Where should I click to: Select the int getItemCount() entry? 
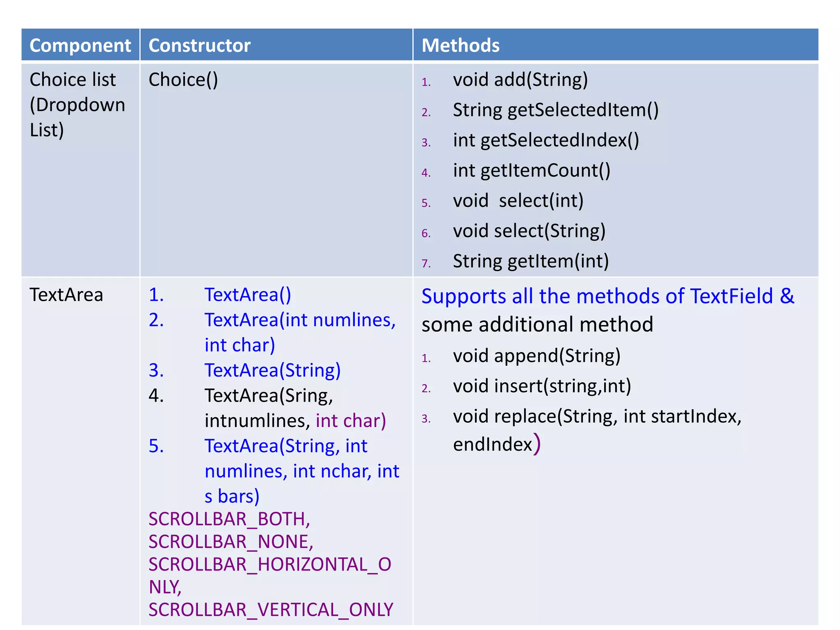coord(532,171)
